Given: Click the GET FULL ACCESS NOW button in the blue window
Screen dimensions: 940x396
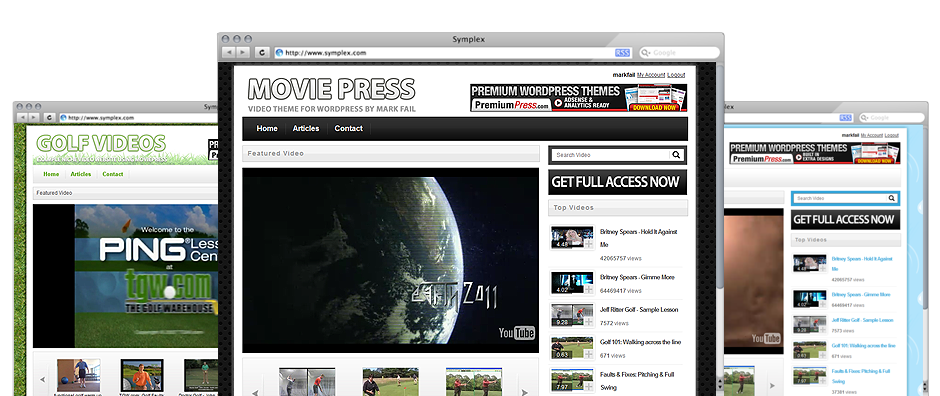Looking at the screenshot, I should tap(845, 220).
